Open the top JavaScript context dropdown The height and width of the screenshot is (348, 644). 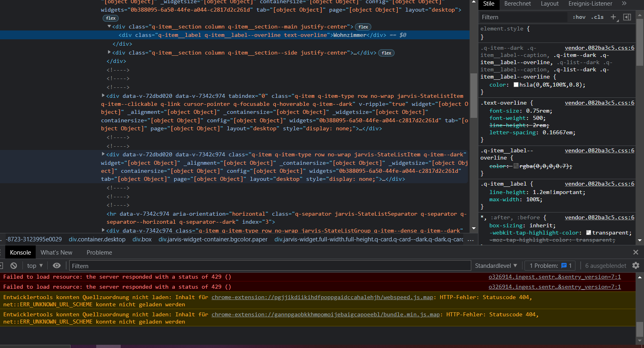pyautogui.click(x=35, y=265)
